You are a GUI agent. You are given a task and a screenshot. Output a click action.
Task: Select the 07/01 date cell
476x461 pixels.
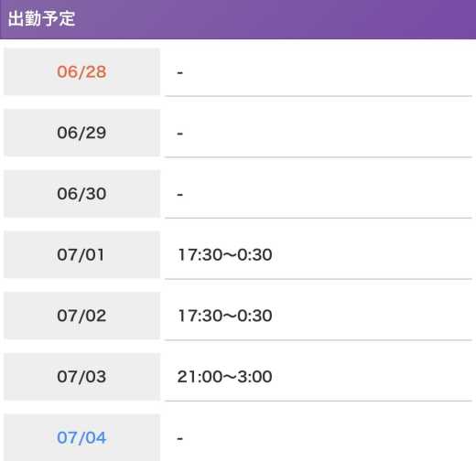[81, 254]
